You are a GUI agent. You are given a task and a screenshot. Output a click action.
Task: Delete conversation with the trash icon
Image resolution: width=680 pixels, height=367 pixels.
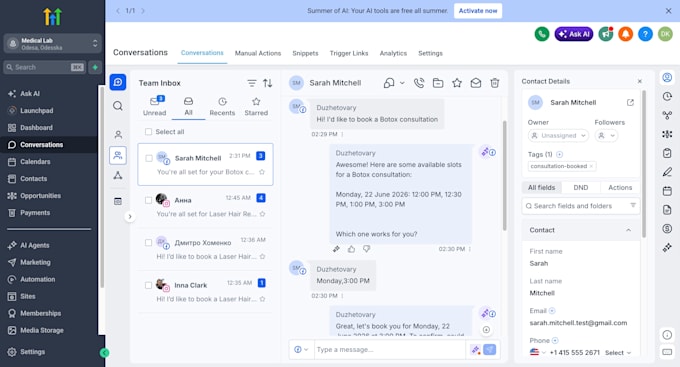(x=494, y=83)
